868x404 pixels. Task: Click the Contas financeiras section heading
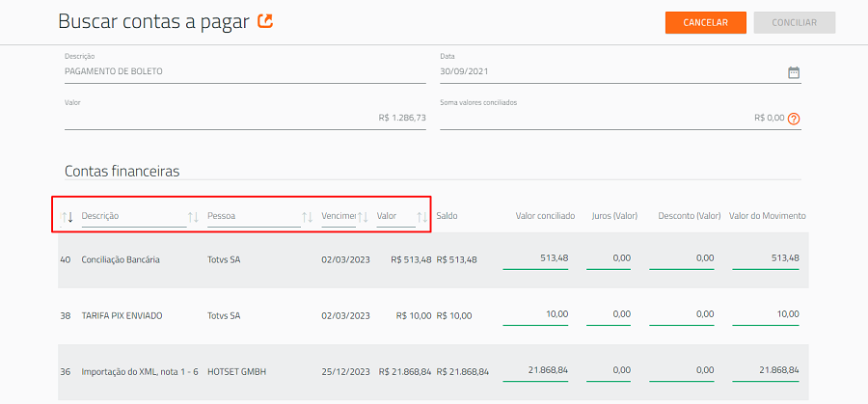click(122, 172)
